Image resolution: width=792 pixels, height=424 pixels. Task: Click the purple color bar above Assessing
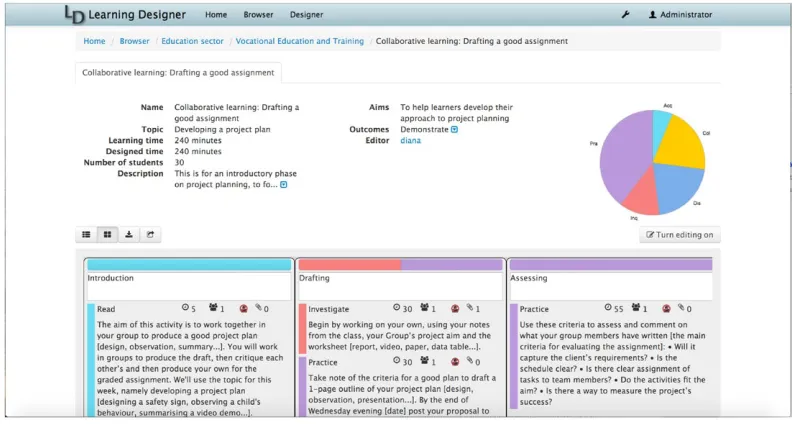pyautogui.click(x=611, y=265)
